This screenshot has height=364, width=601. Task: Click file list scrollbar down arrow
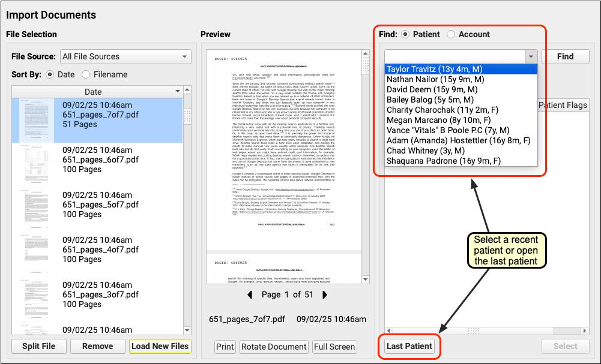click(187, 330)
